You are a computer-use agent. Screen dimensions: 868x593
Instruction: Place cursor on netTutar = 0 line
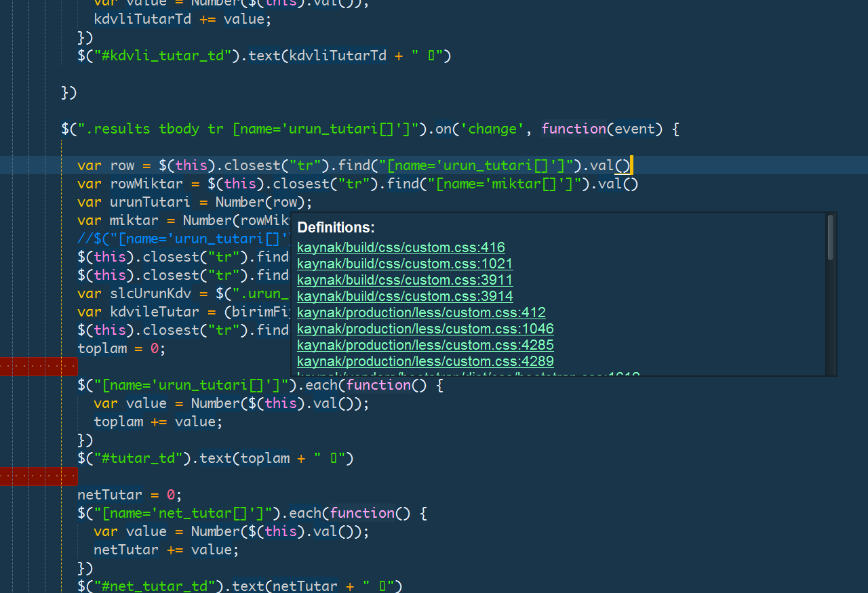click(129, 495)
